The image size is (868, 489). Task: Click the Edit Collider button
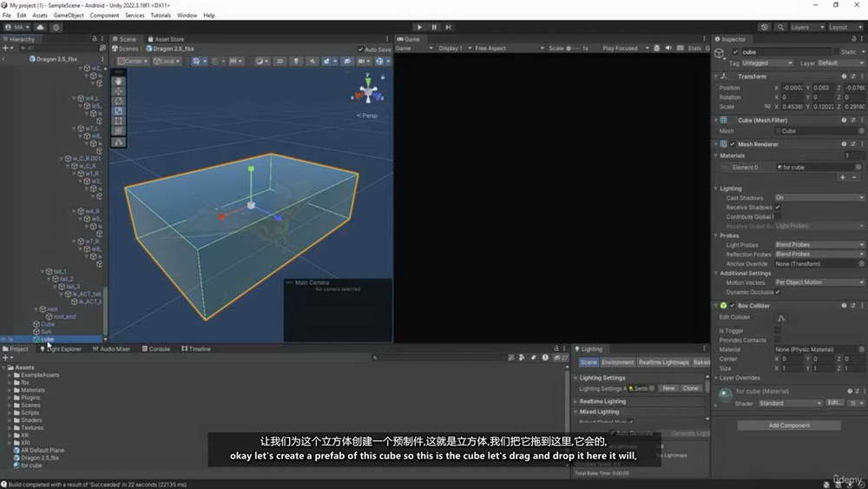[x=781, y=319]
